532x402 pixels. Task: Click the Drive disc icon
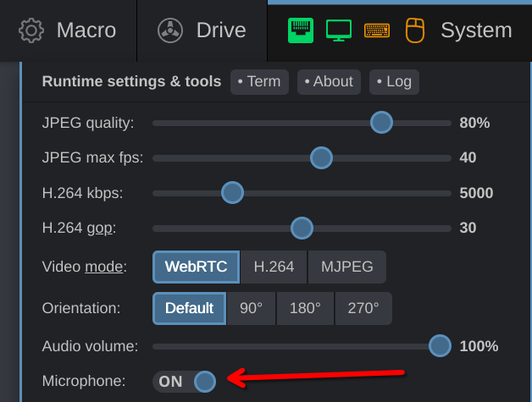tap(170, 30)
